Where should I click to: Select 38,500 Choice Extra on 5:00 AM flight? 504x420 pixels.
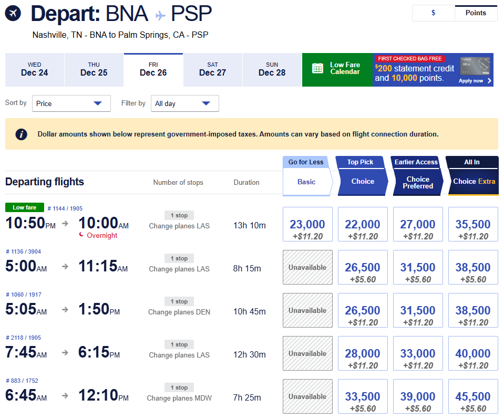pyautogui.click(x=473, y=267)
